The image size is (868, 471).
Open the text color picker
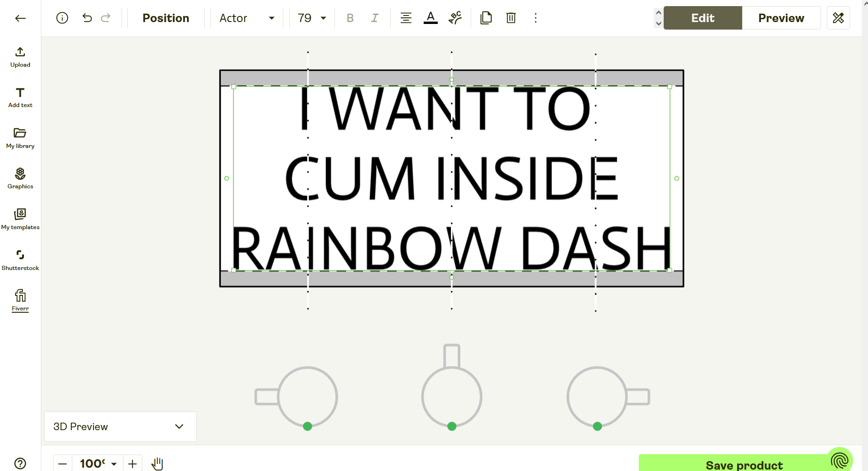[430, 18]
